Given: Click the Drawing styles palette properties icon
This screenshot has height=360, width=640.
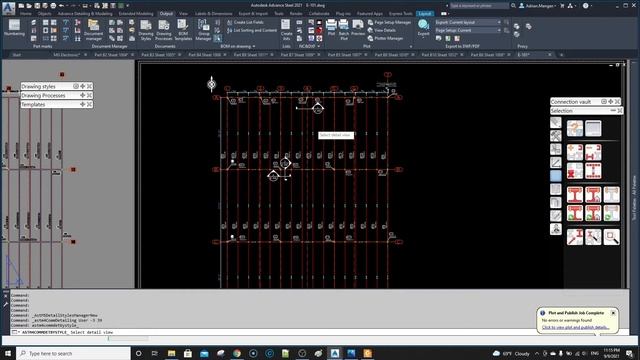Looking at the screenshot, I should click(x=76, y=86).
